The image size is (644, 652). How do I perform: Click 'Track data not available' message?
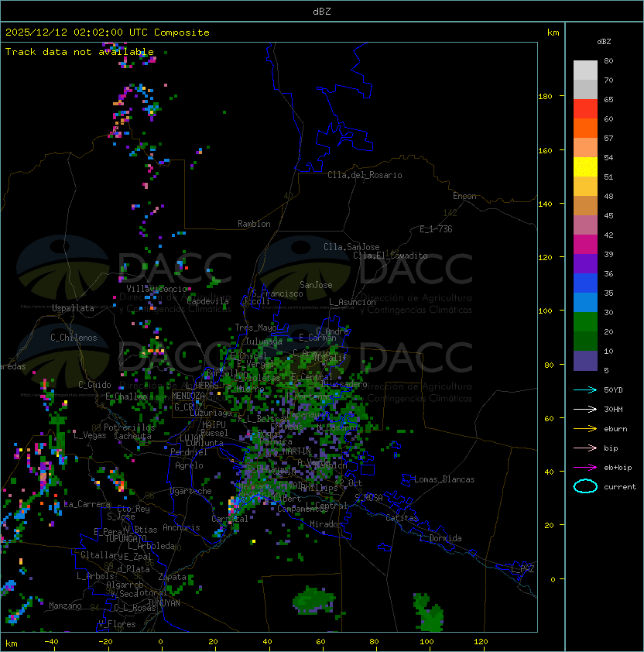(x=80, y=52)
